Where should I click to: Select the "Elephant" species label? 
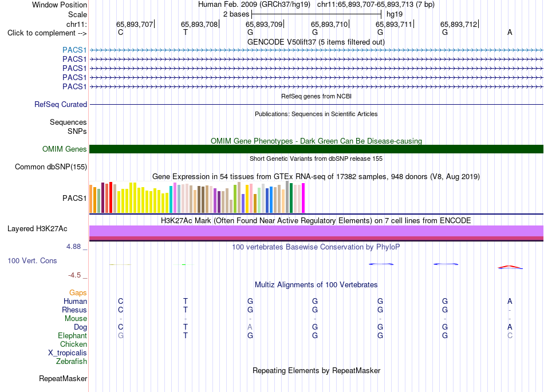(x=72, y=335)
